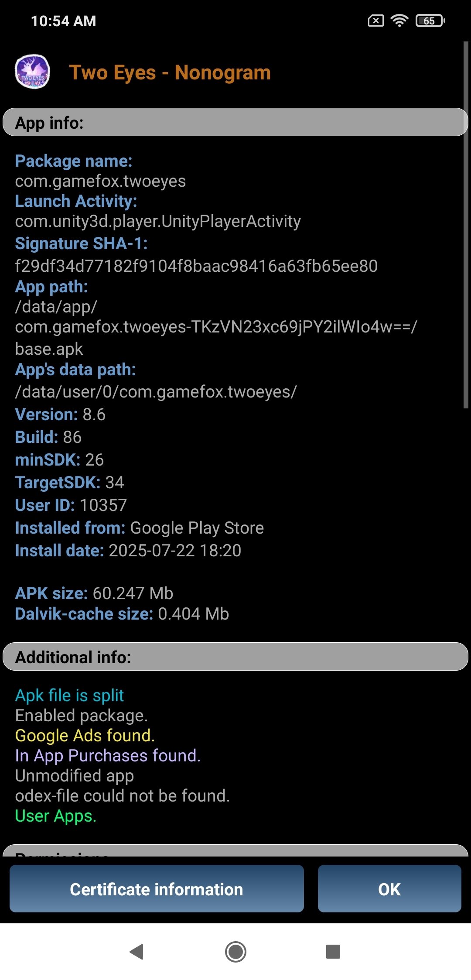The width and height of the screenshot is (471, 980).
Task: Tap the 'Google Ads found.' line
Action: pyautogui.click(x=85, y=736)
